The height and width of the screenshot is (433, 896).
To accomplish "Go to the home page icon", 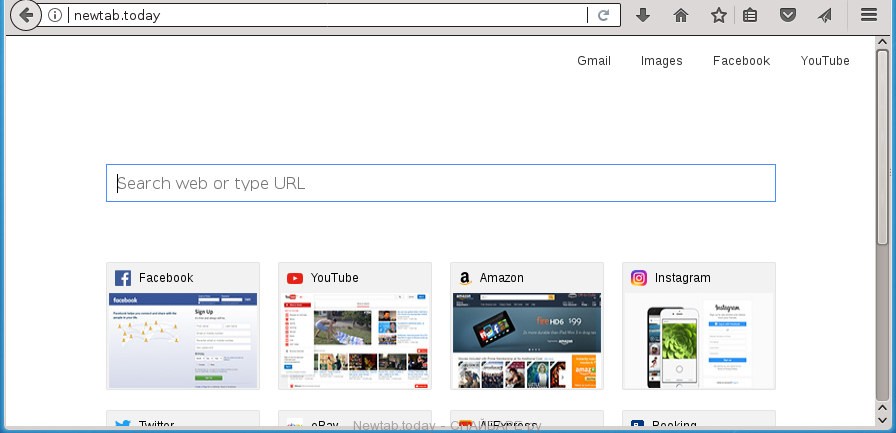I will [681, 15].
